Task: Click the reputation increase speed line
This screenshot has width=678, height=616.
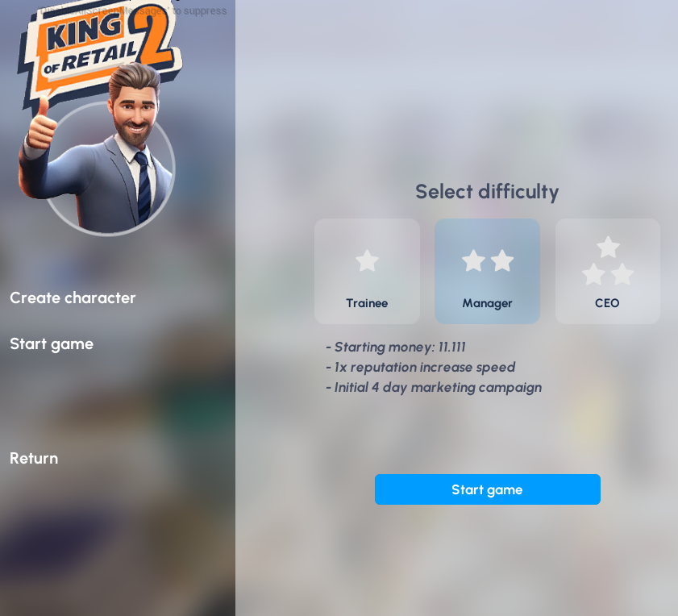Action: point(420,368)
